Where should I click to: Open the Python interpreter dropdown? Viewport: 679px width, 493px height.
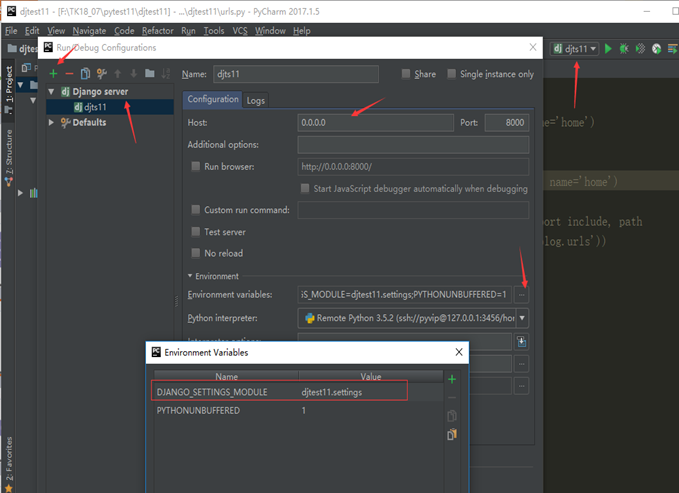click(522, 318)
